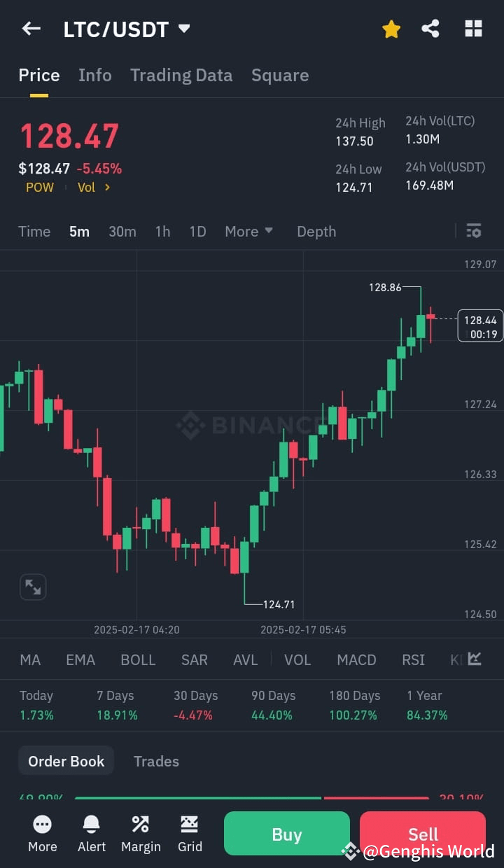Expand the More timeframe dropdown
This screenshot has height=868, width=504.
tap(248, 231)
